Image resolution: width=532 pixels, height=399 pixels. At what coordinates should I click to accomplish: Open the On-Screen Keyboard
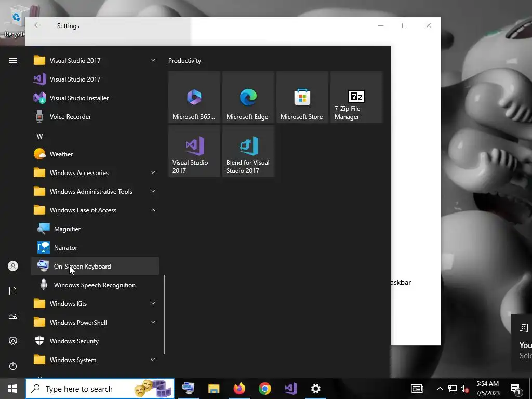tap(95, 267)
